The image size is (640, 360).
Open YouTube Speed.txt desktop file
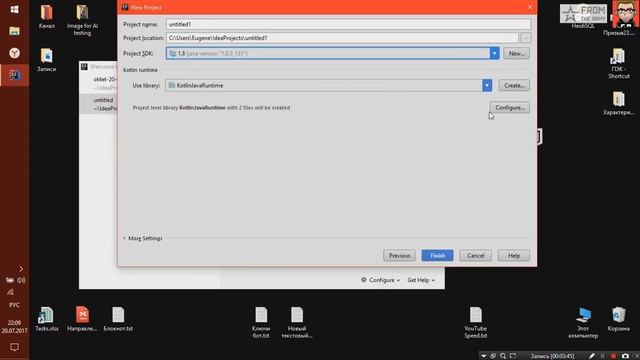coord(476,322)
